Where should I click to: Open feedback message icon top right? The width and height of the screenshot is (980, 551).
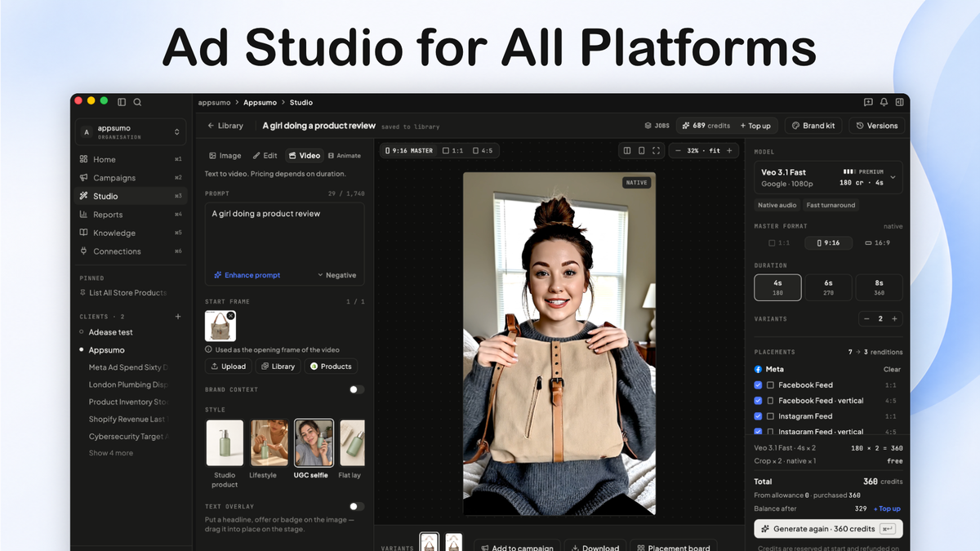click(868, 102)
